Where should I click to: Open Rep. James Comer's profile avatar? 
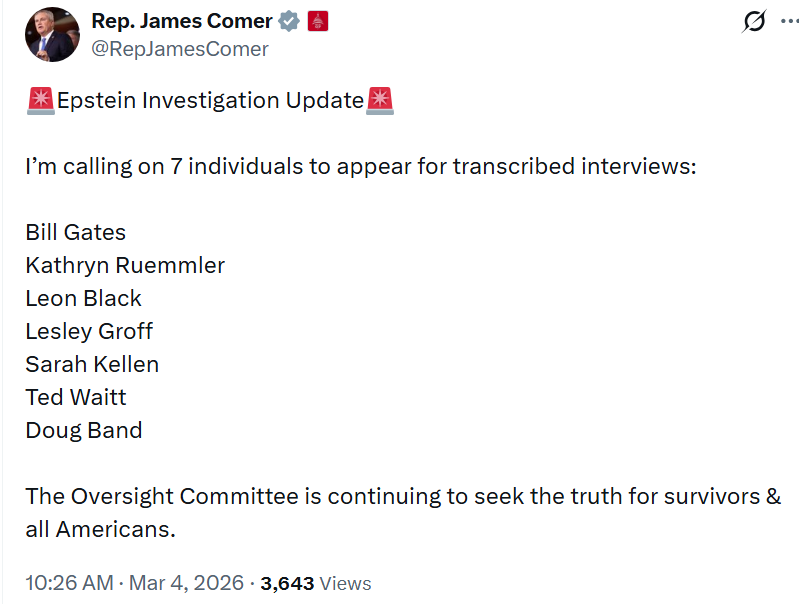pyautogui.click(x=52, y=34)
